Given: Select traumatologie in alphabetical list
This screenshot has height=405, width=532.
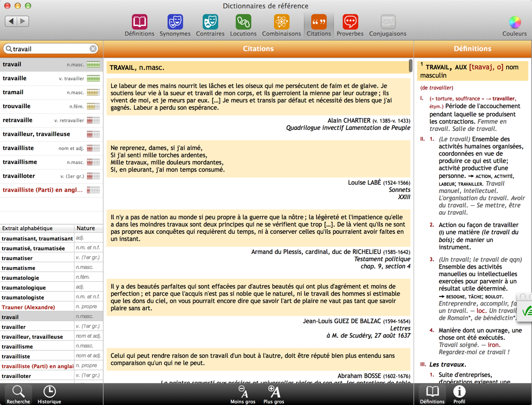Looking at the screenshot, I should pos(51,278).
